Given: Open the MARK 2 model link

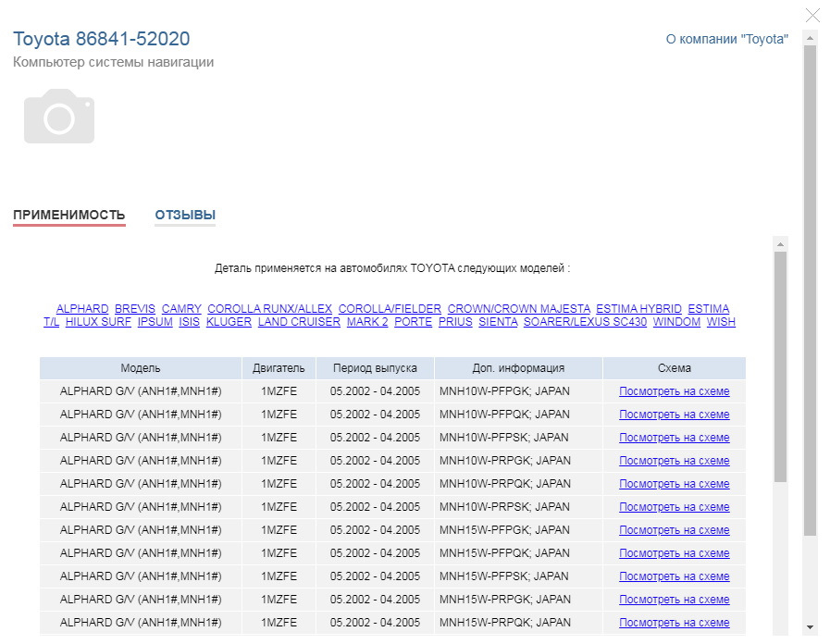Looking at the screenshot, I should pyautogui.click(x=367, y=322).
